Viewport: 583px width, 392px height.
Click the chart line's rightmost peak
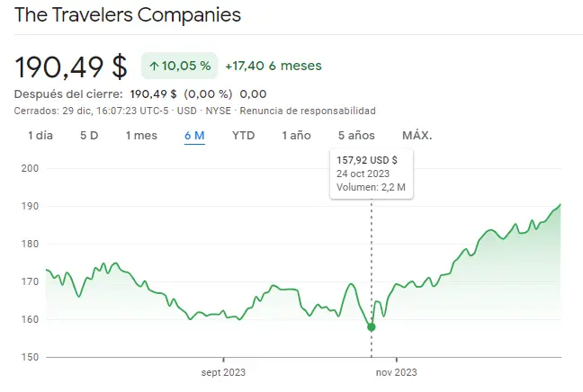[x=560, y=205]
